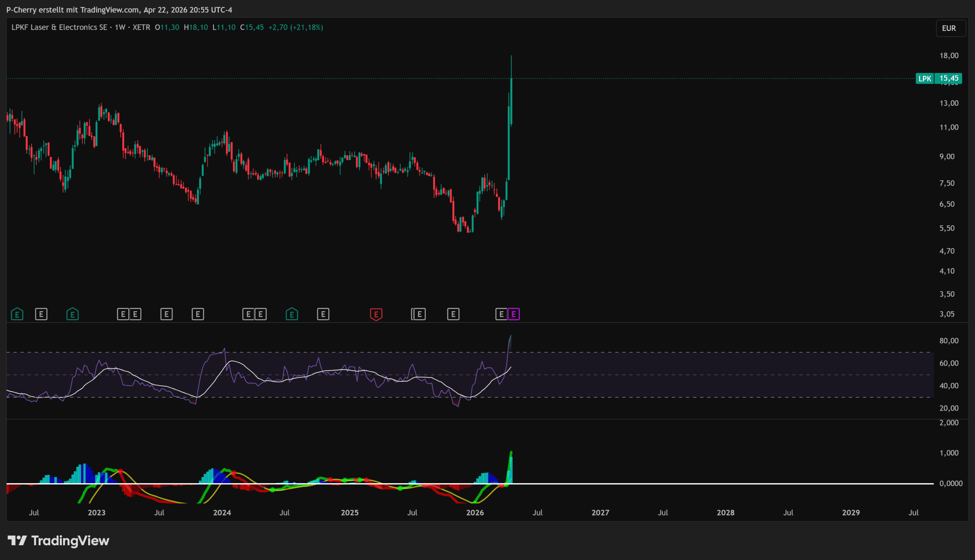Click the green earnings marker near late 2022
975x560 pixels.
[72, 314]
